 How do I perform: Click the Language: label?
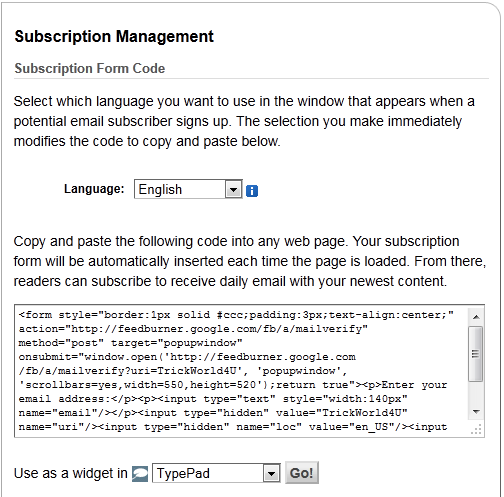94,189
